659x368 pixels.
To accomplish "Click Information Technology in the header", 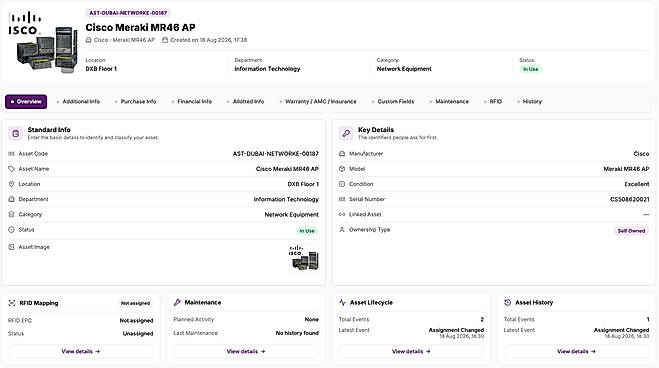I will click(x=267, y=69).
